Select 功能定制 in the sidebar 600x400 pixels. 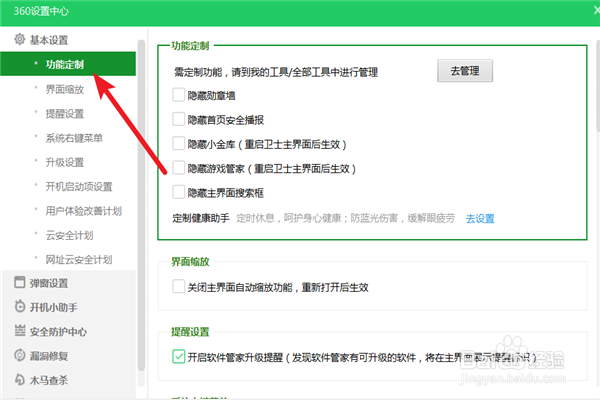click(68, 64)
